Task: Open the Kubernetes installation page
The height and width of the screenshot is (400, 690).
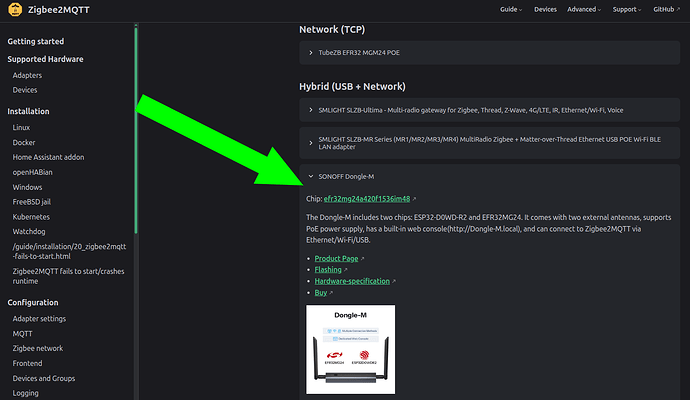Action: coord(31,217)
